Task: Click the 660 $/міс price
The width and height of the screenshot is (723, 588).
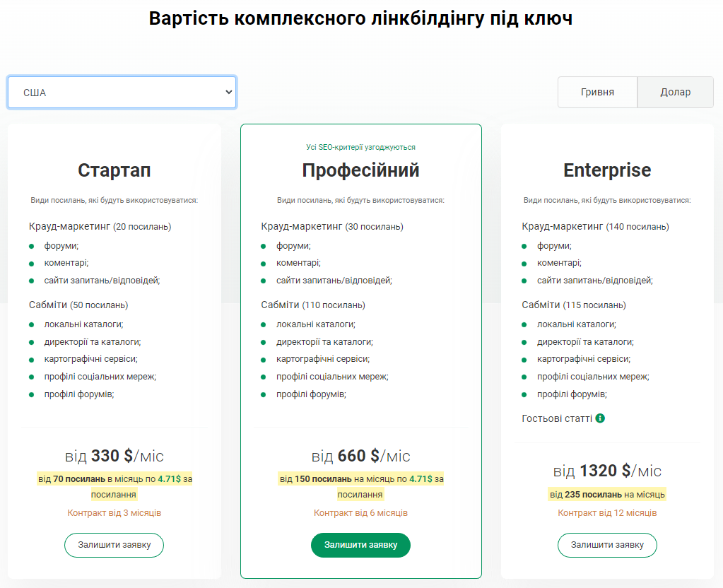Action: click(x=360, y=456)
